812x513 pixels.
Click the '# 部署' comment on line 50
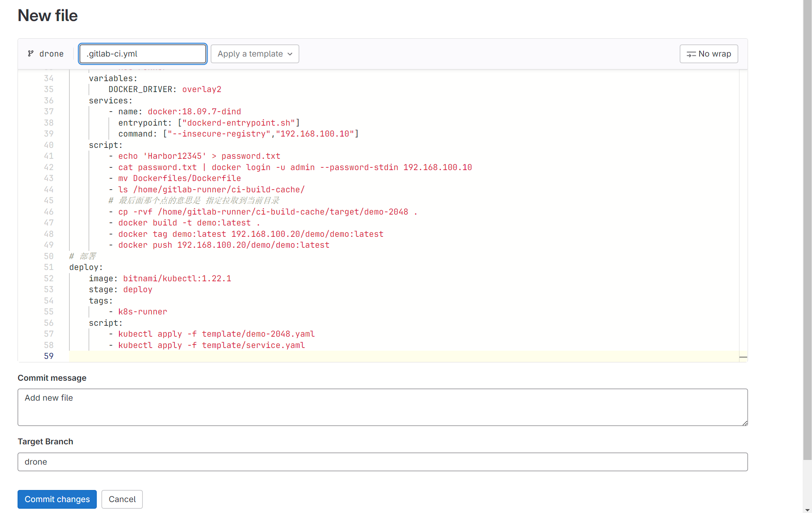click(x=82, y=256)
